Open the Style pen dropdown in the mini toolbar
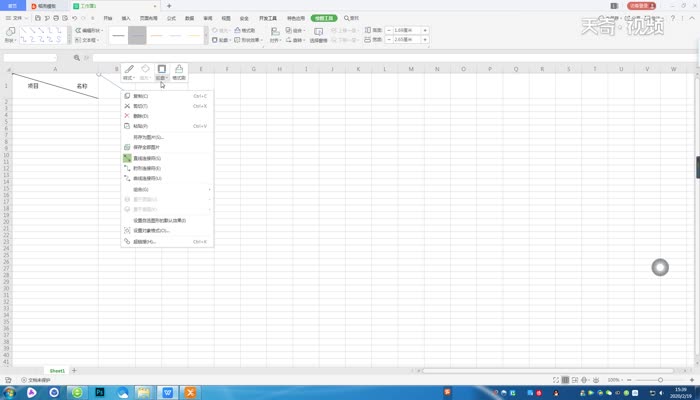The height and width of the screenshot is (400, 700). (x=129, y=72)
